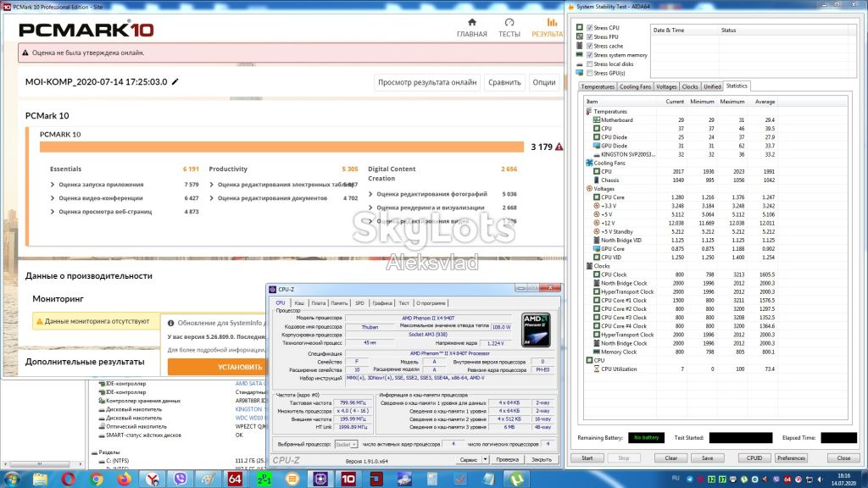
Task: Click the Maximum column header in AIDA64
Action: coord(732,102)
